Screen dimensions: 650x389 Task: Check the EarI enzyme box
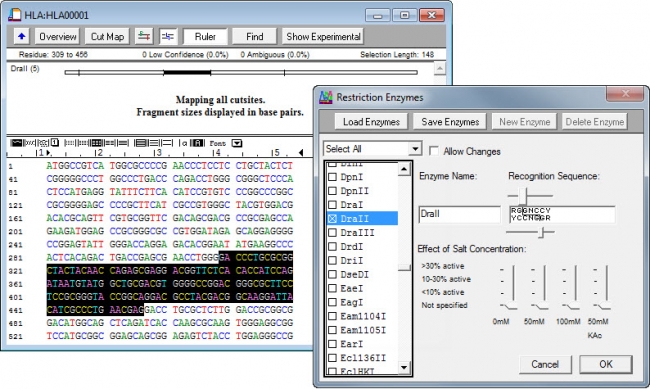pos(332,344)
